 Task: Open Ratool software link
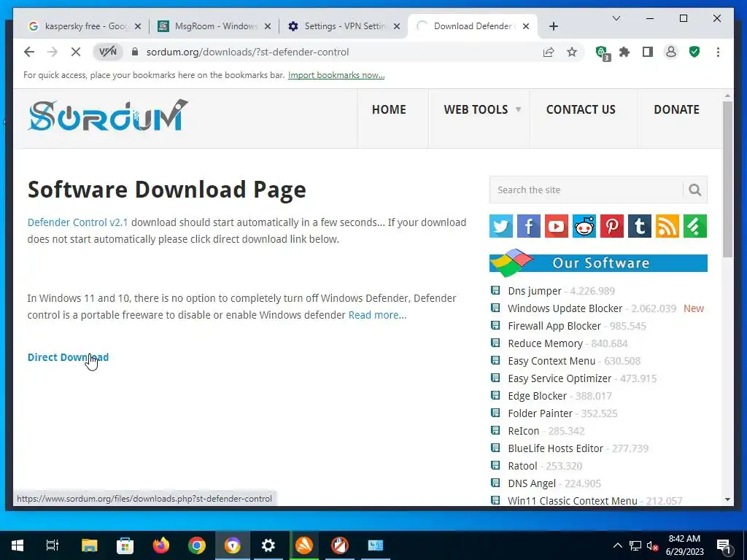(x=522, y=466)
